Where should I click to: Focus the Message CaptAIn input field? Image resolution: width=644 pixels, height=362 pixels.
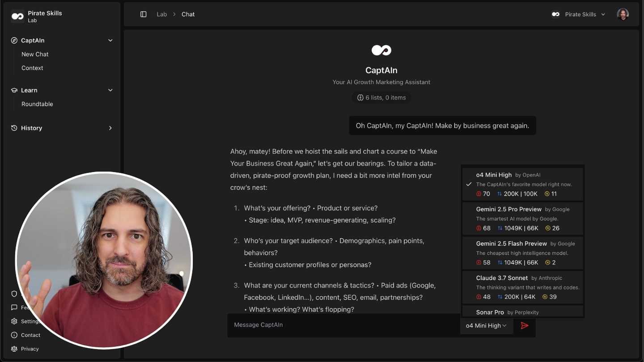[342, 325]
